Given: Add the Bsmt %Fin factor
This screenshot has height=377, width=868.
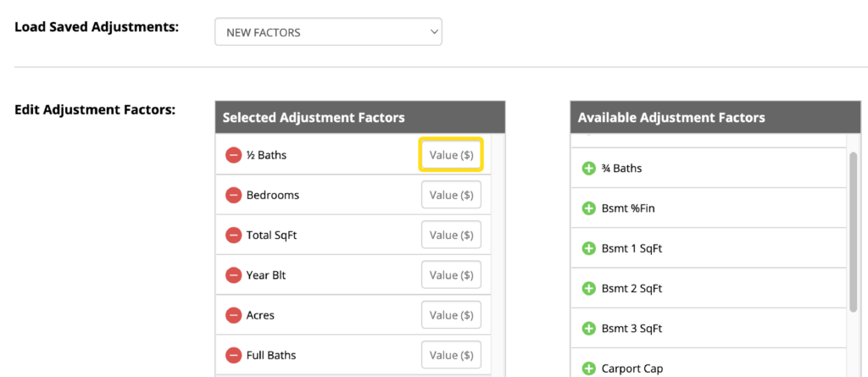Looking at the screenshot, I should 588,208.
